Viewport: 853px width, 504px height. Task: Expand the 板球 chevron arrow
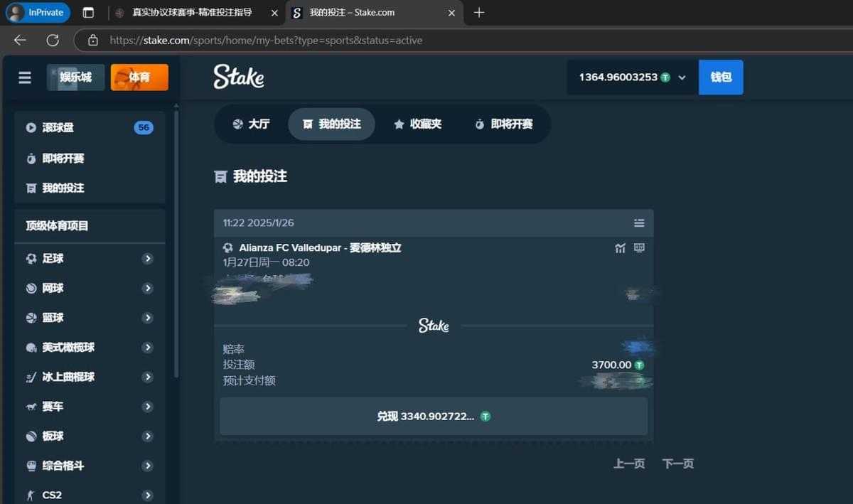pyautogui.click(x=148, y=436)
